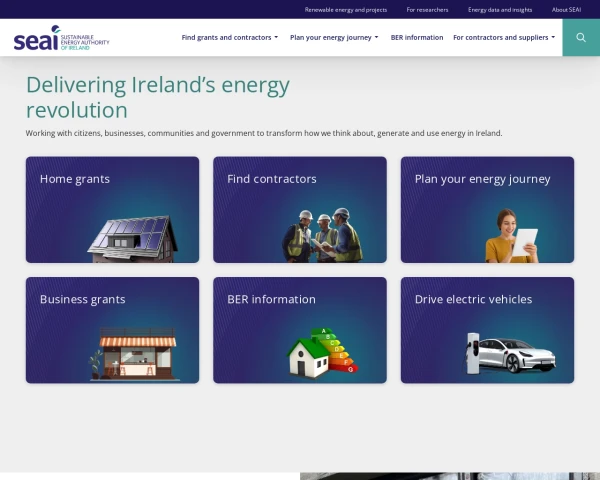The width and height of the screenshot is (600, 480).
Task: Open the BER information card title
Action: [271, 299]
